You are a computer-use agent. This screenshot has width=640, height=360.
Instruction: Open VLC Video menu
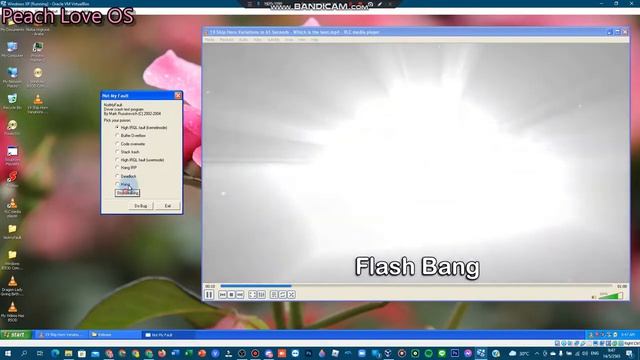258,40
